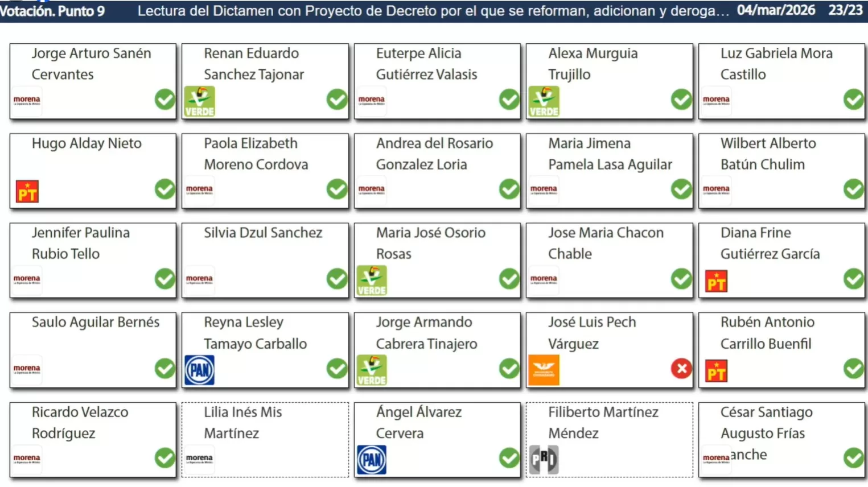Click the Verde logo on Alexa Murguia's card
This screenshot has height=487, width=868.
point(544,101)
